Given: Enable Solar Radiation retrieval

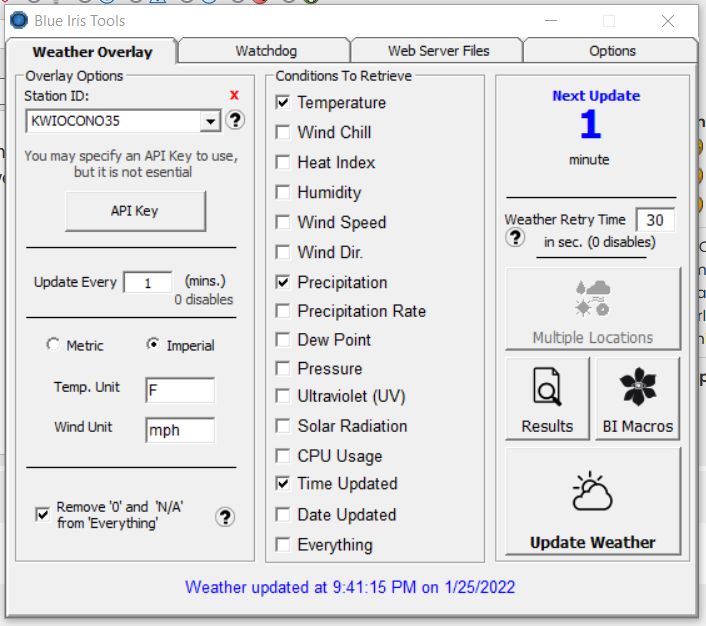Looking at the screenshot, I should pyautogui.click(x=282, y=426).
